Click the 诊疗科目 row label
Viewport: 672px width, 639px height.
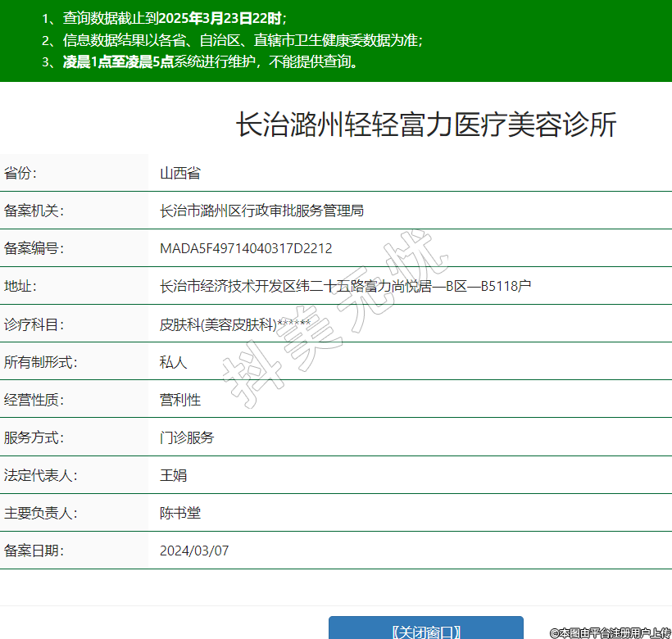pyautogui.click(x=34, y=324)
